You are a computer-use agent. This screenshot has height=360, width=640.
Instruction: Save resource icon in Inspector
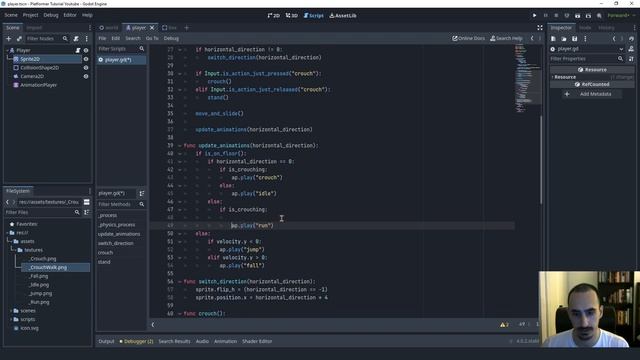point(574,38)
